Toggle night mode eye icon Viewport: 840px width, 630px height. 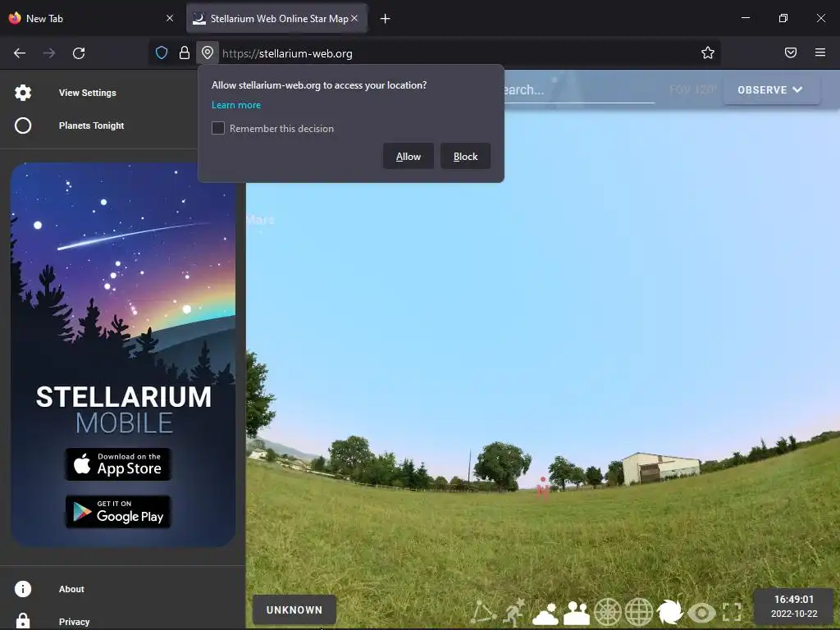[701, 612]
